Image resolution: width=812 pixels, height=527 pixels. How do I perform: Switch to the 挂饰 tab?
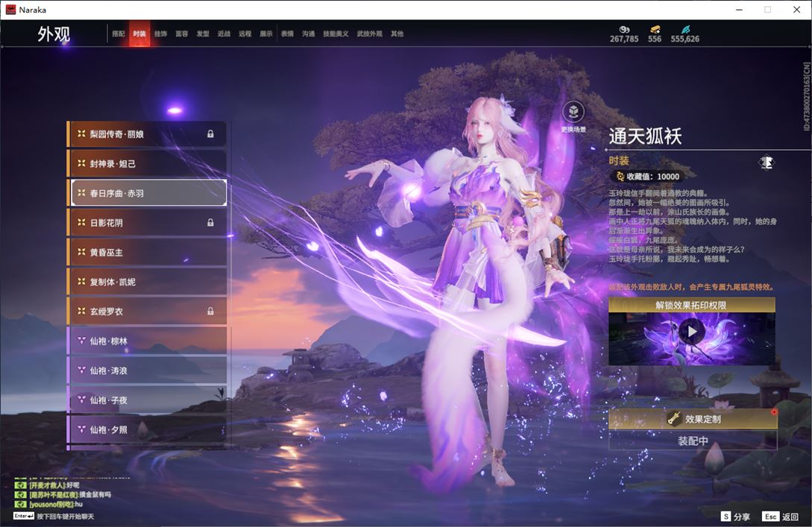[x=160, y=34]
